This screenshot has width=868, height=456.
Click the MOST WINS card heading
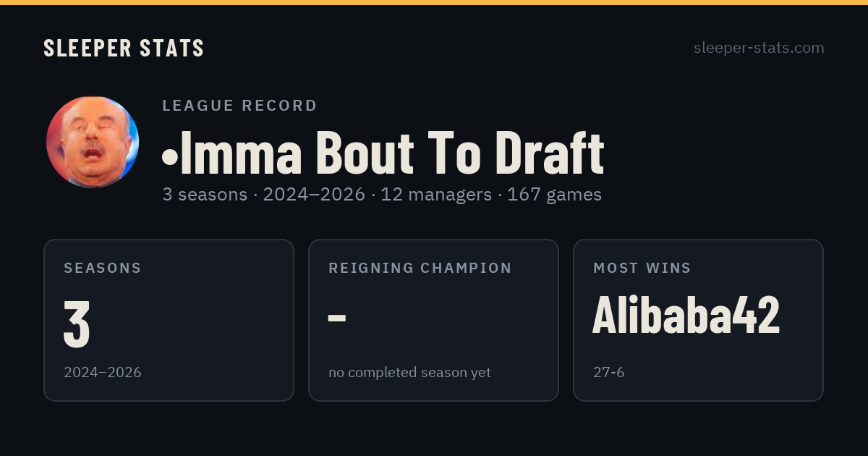coord(642,268)
